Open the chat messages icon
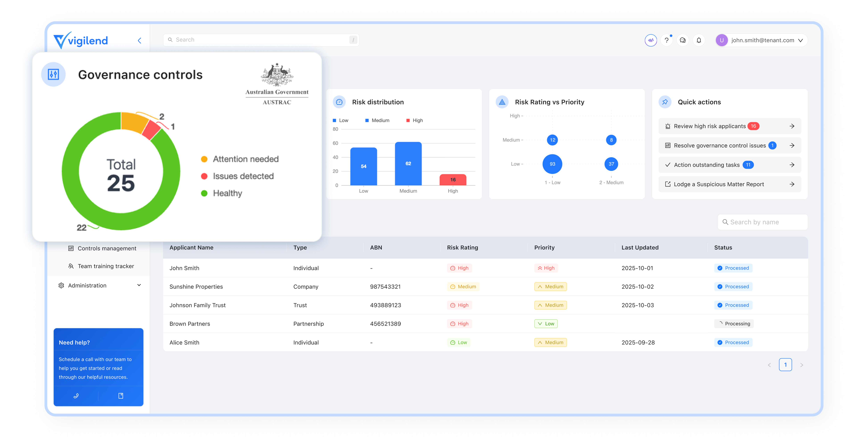The image size is (868, 443). click(682, 40)
